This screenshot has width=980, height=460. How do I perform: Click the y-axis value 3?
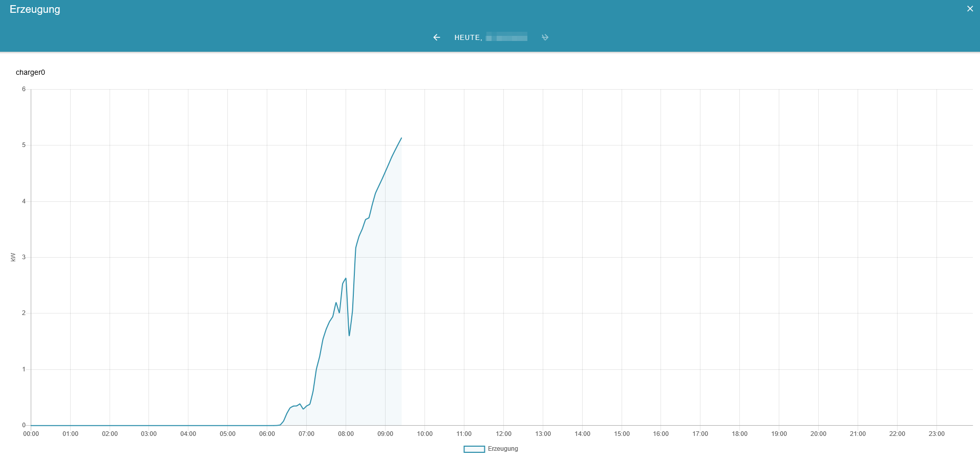click(24, 257)
